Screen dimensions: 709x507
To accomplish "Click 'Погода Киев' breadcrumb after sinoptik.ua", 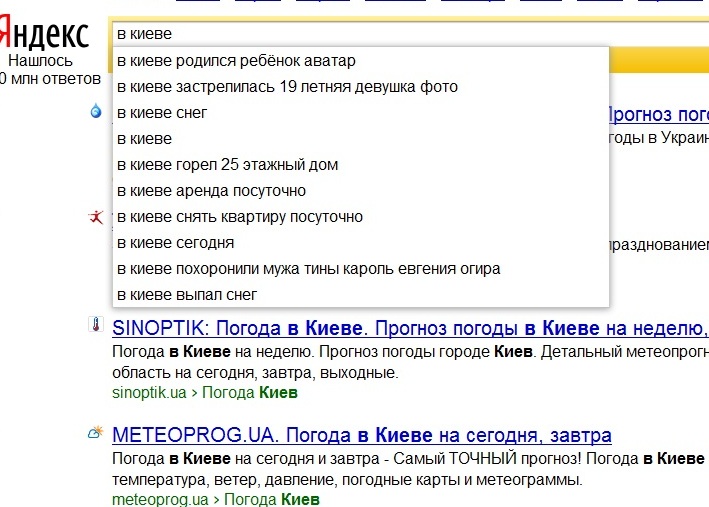I will point(250,393).
